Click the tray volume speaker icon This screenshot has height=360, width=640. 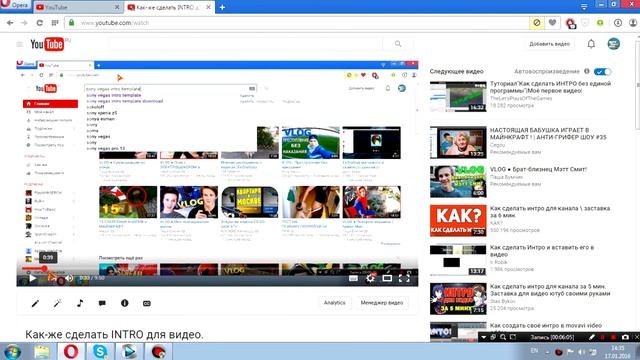tap(582, 352)
